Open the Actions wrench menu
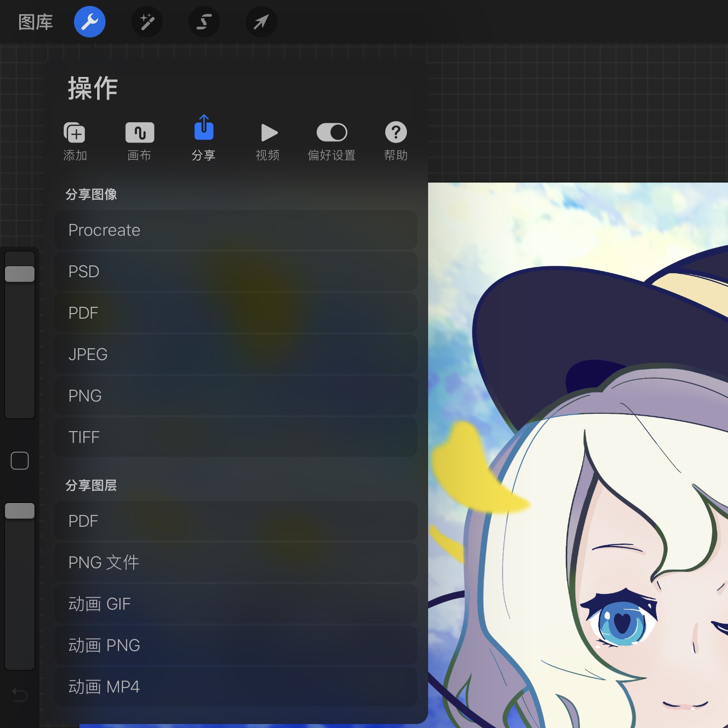 [x=89, y=22]
